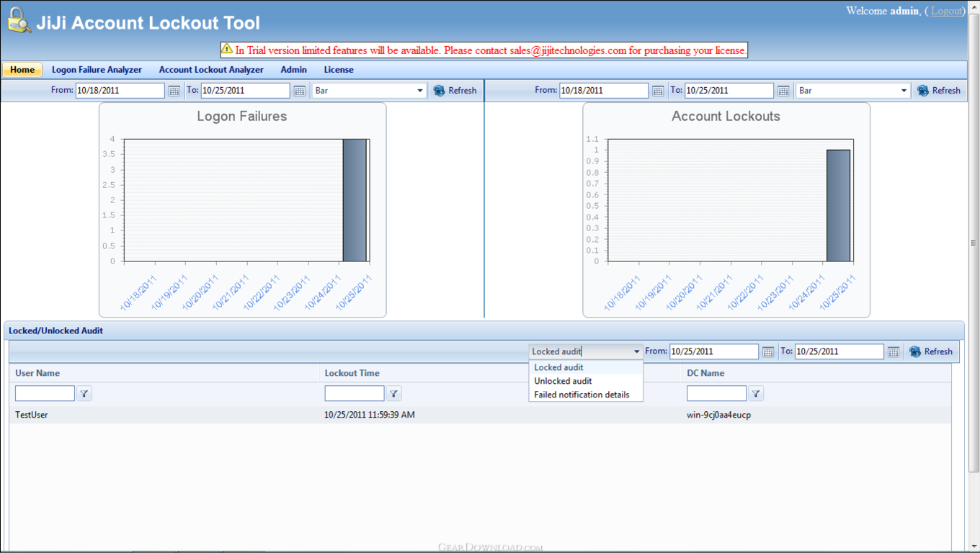This screenshot has height=553, width=980.
Task: Open calendar for audit From date
Action: pos(768,351)
